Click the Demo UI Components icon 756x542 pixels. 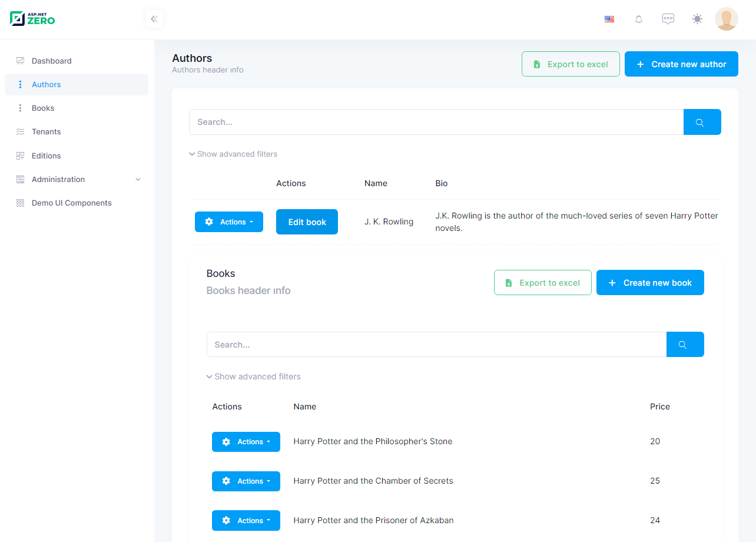pos(20,203)
